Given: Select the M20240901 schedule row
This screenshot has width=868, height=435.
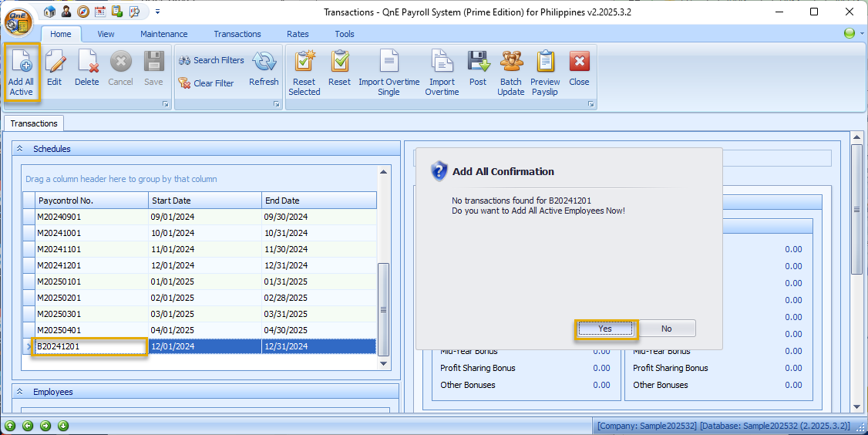Looking at the screenshot, I should pos(200,217).
